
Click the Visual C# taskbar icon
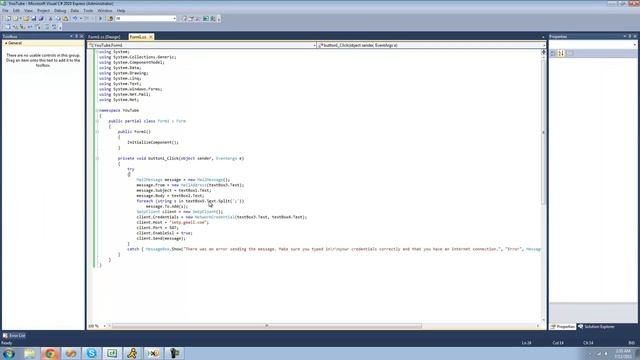click(x=112, y=353)
